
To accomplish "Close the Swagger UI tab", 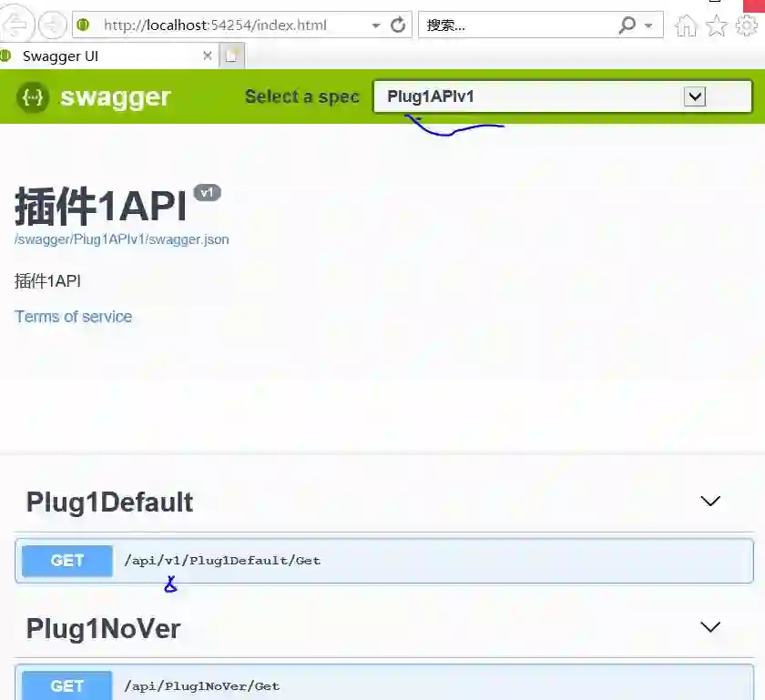I will [x=208, y=56].
